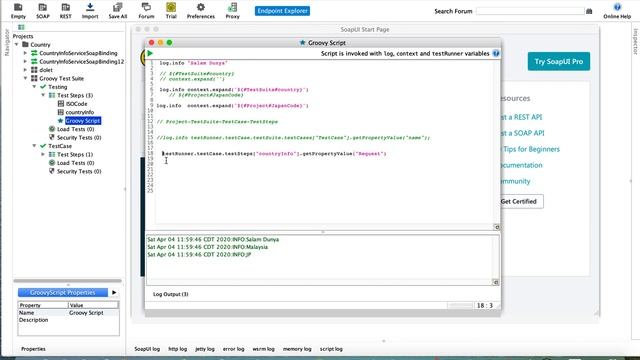Screen dimensions: 640x360
Task: Create new REST project icon
Action: point(65,11)
